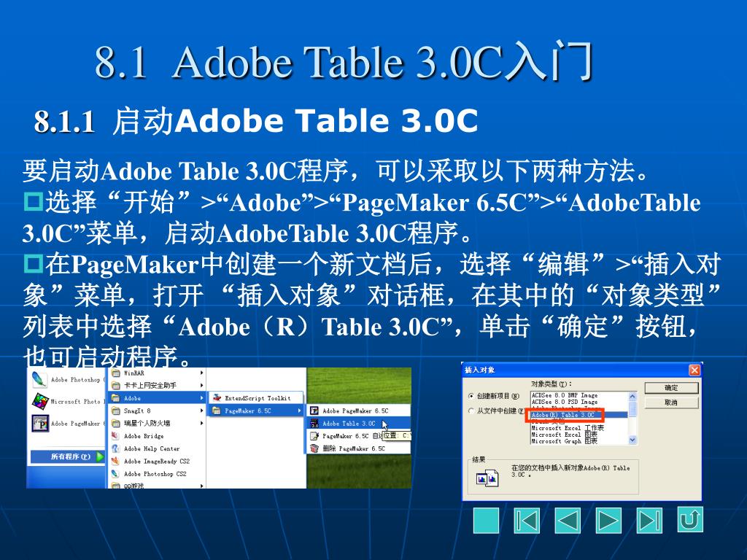Select the 创建新项目 radio button

(x=472, y=396)
